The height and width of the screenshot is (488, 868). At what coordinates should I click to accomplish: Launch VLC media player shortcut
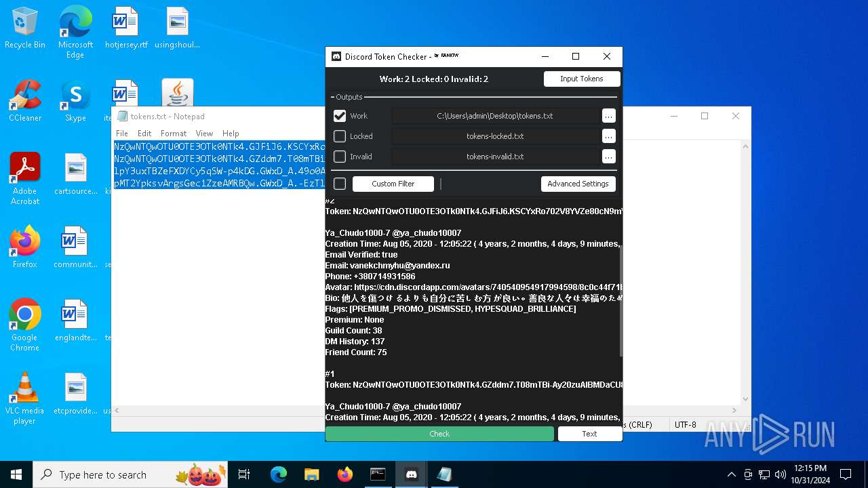(x=25, y=399)
